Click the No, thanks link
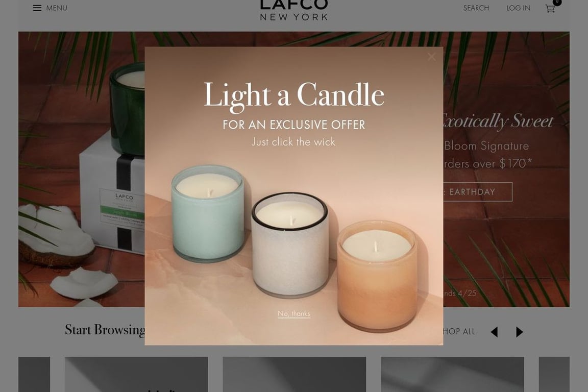 (294, 313)
